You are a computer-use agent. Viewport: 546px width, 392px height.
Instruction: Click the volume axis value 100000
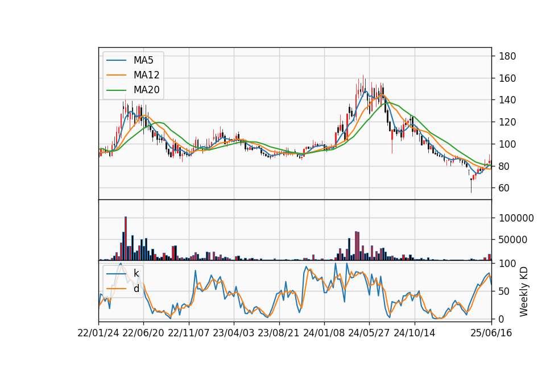pos(516,218)
